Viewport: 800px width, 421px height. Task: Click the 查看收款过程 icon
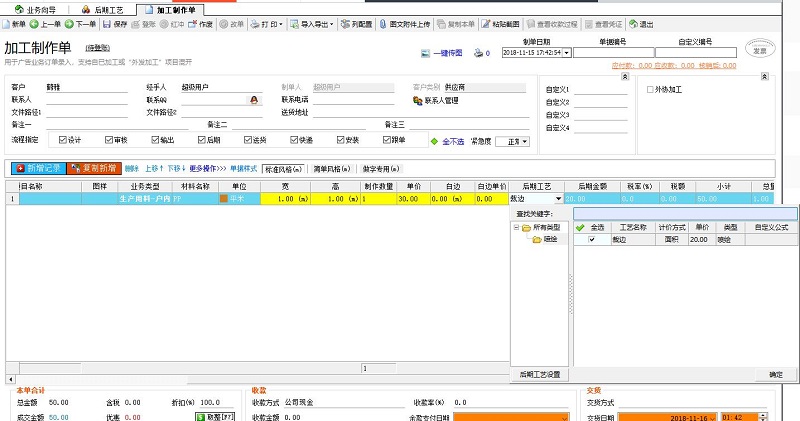pyautogui.click(x=531, y=24)
